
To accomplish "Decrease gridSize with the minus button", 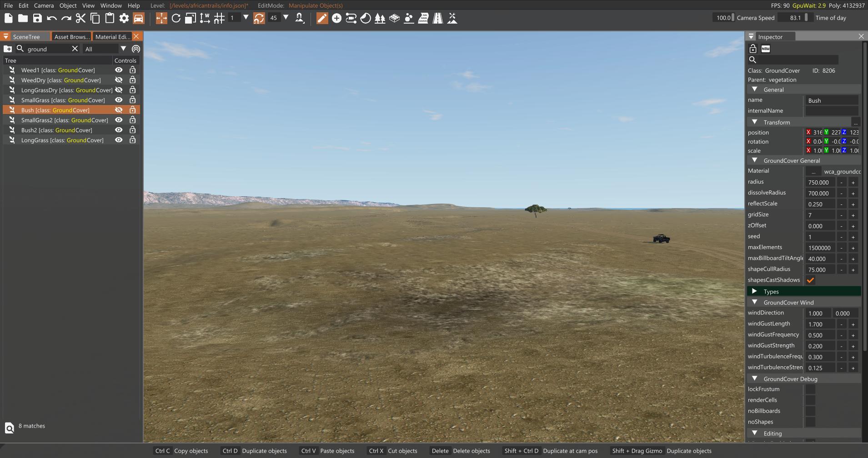I will (842, 215).
